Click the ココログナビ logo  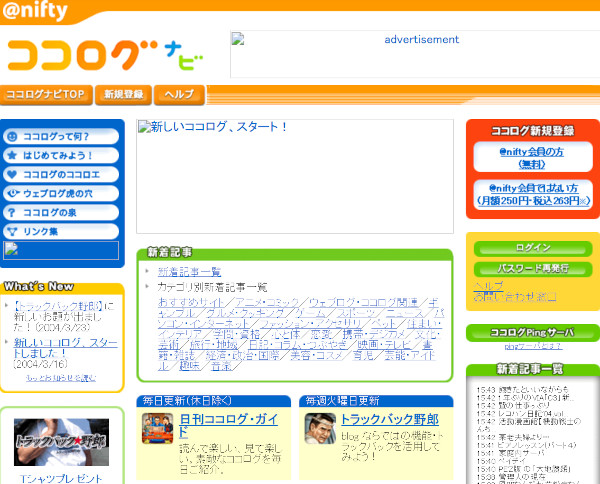[x=106, y=55]
